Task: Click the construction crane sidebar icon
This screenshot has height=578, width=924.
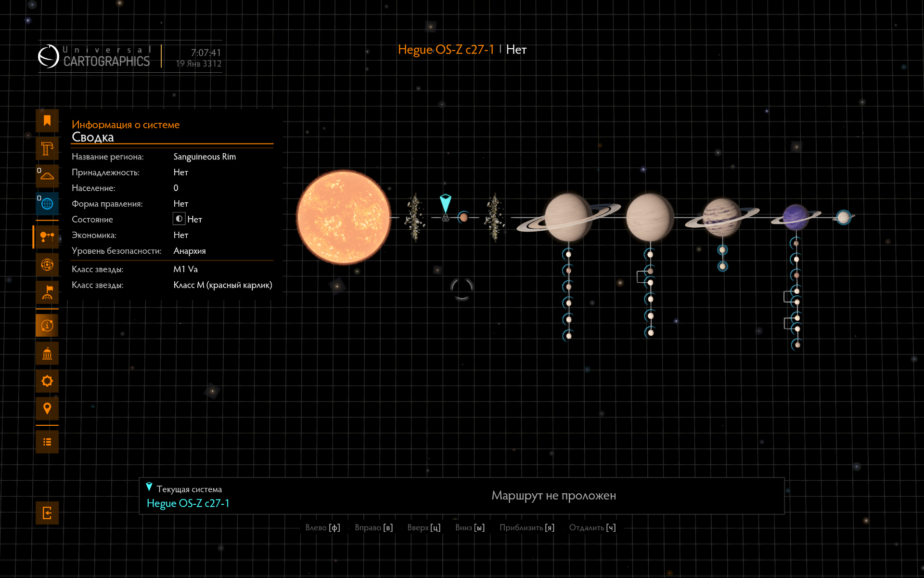Action: tap(47, 148)
